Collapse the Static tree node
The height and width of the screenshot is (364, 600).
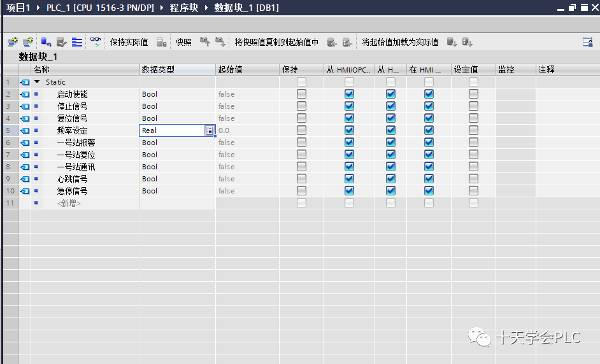click(37, 82)
